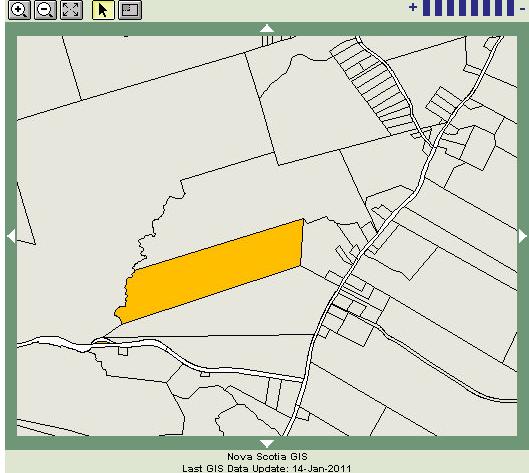
Task: Activate the arrow pointer select tool
Action: pyautogui.click(x=103, y=10)
